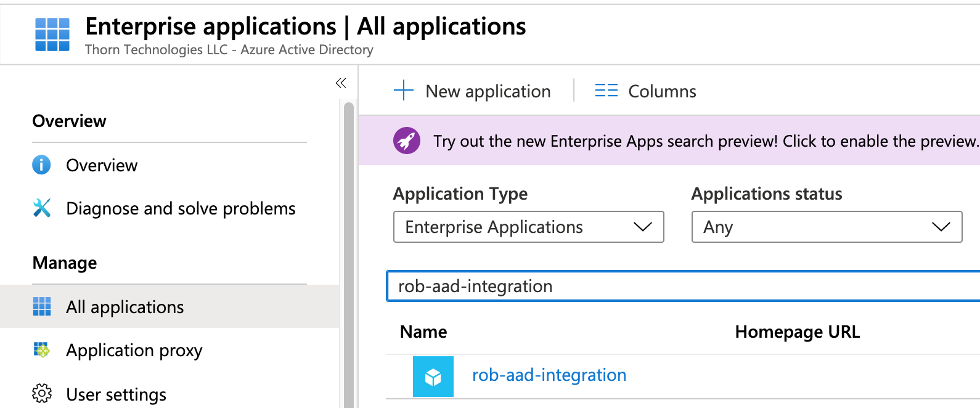
Task: Click the Application Type label
Action: [460, 194]
